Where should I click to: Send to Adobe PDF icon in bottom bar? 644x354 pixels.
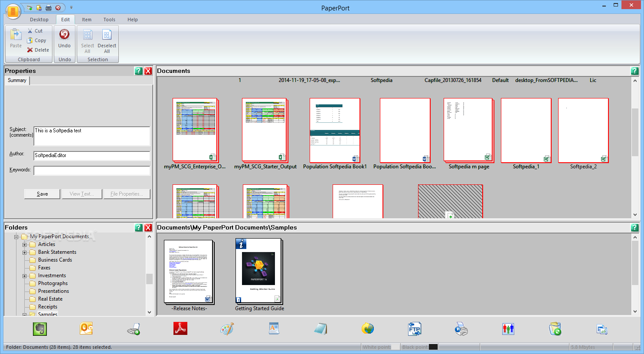[180, 329]
